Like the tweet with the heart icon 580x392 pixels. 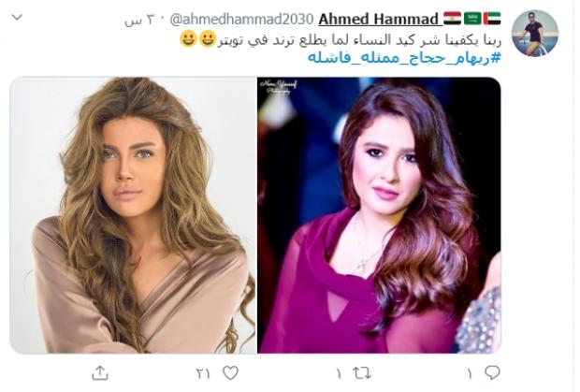231,372
